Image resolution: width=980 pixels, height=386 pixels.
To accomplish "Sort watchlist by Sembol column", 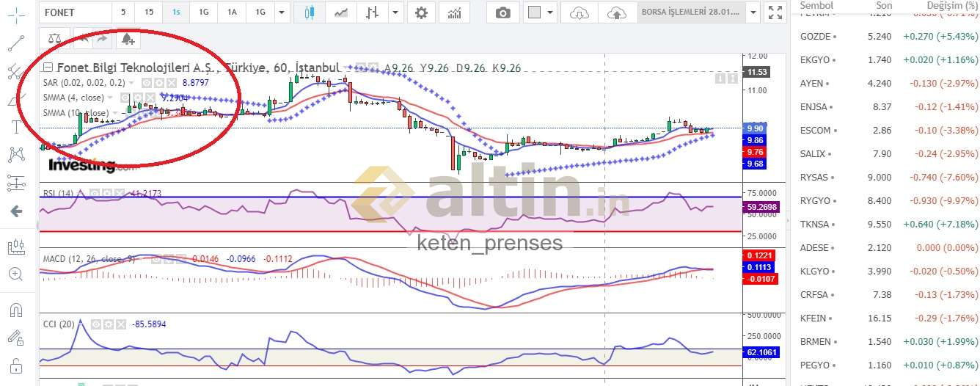I will coord(816,5).
